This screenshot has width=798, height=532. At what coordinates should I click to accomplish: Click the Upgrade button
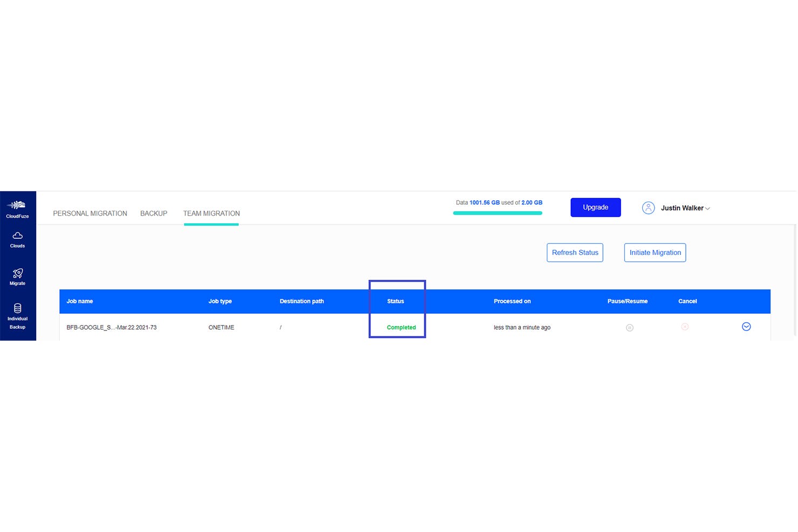595,207
